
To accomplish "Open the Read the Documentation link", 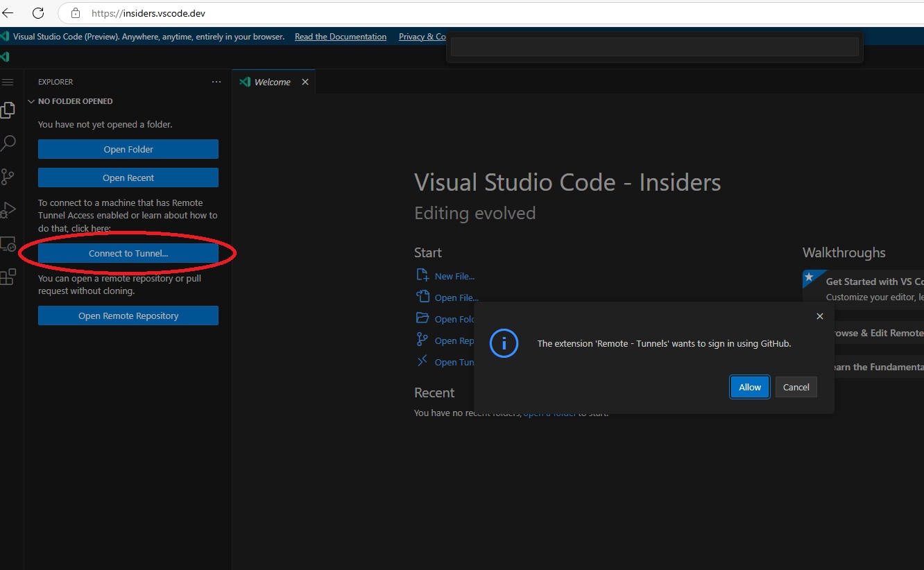I will [x=341, y=37].
